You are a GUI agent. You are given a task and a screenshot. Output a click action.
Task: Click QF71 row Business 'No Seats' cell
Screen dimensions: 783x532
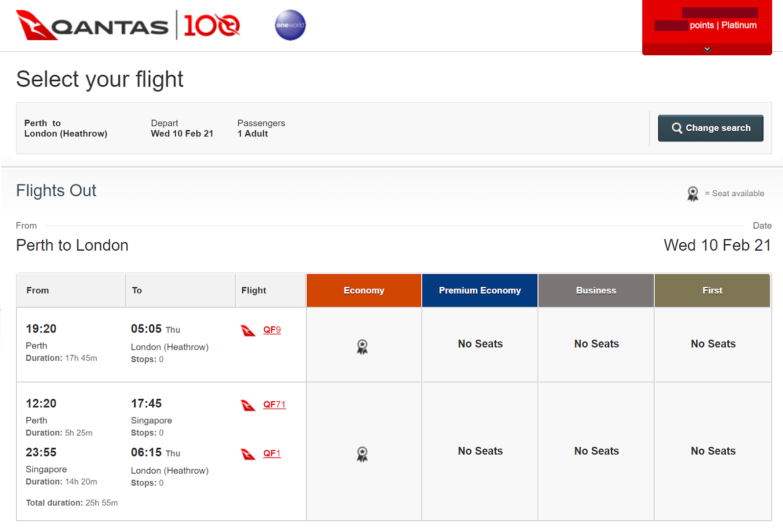597,451
